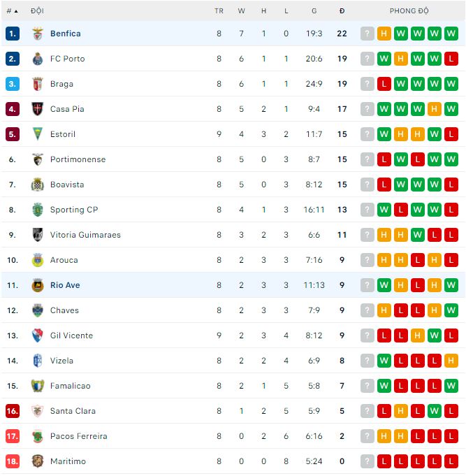Open the Benfica team link

click(x=65, y=34)
